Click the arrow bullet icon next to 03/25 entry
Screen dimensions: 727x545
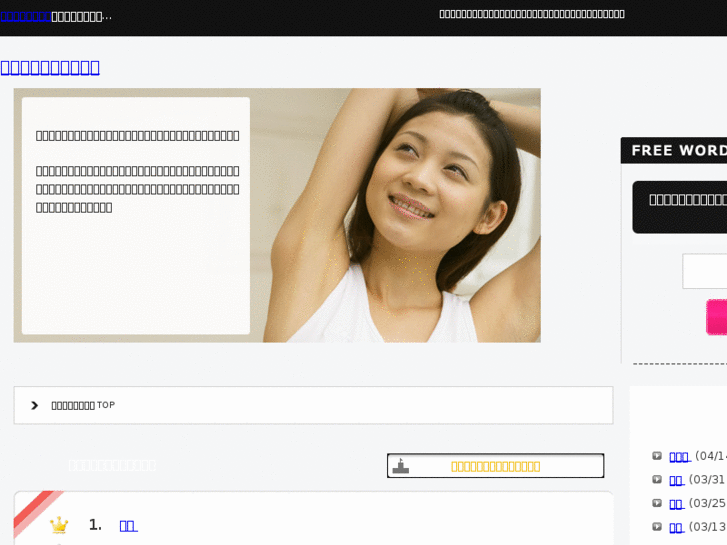click(x=657, y=503)
